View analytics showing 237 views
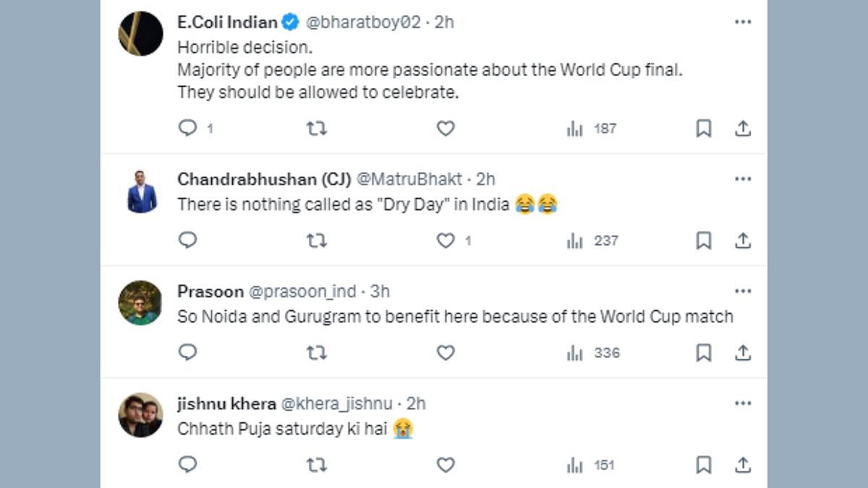868x488 pixels. (592, 241)
